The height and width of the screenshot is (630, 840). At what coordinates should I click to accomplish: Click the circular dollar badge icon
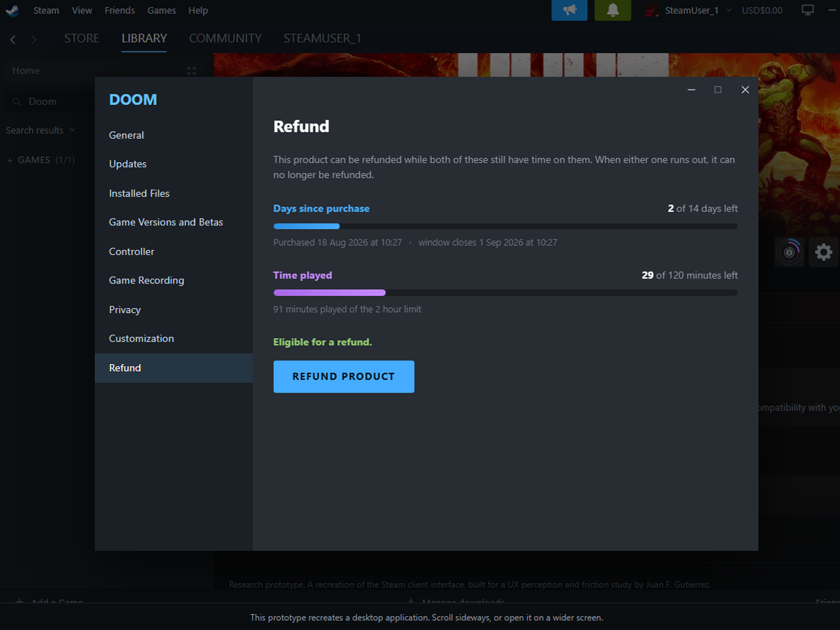pos(790,252)
